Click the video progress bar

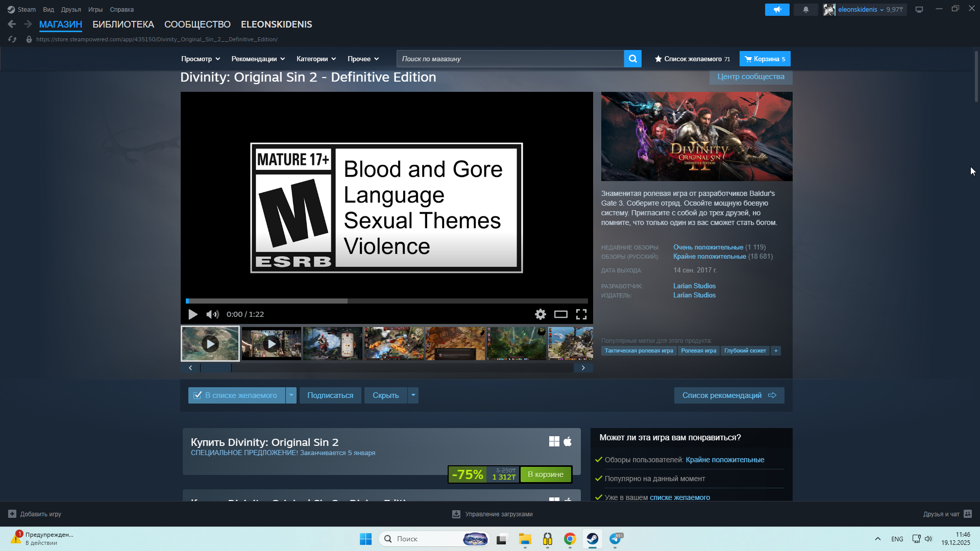point(386,301)
